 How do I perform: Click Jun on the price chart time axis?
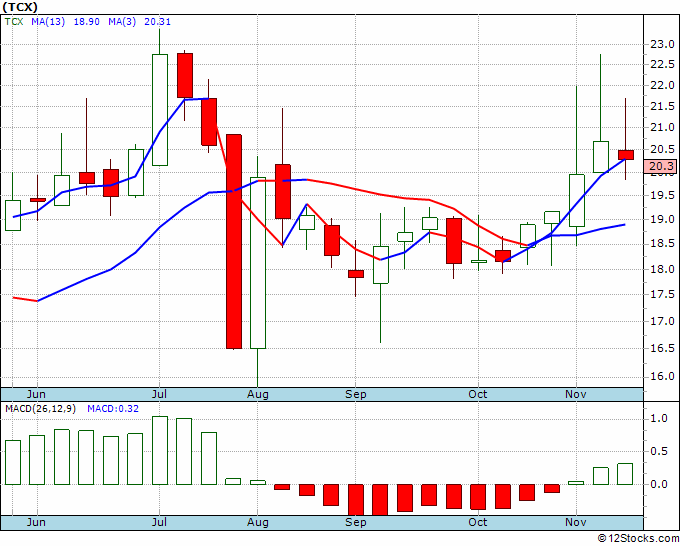pyautogui.click(x=36, y=394)
